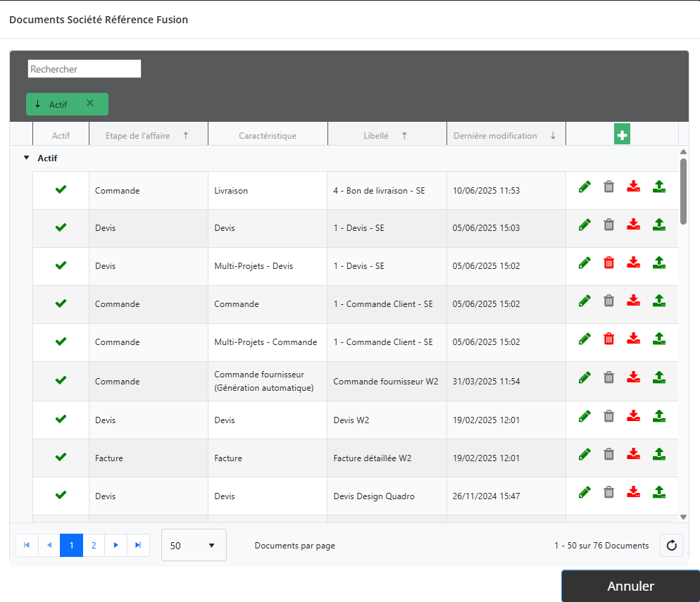
Task: Click the green plus add document icon
Action: point(622,135)
